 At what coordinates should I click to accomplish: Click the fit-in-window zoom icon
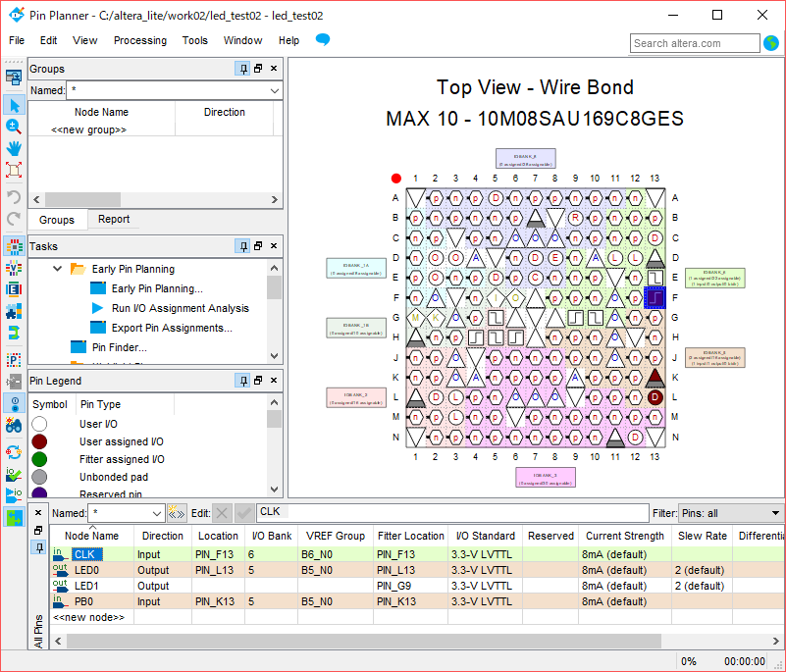pos(14,170)
